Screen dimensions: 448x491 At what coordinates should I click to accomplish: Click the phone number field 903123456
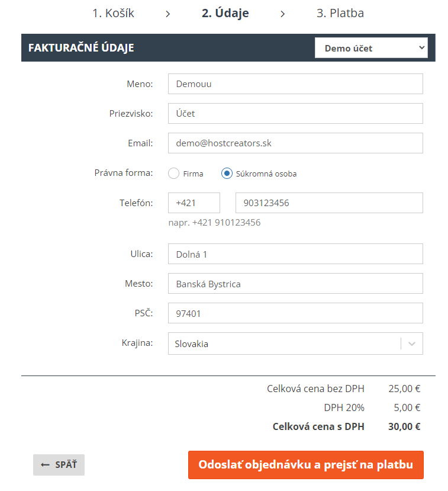[x=329, y=203]
